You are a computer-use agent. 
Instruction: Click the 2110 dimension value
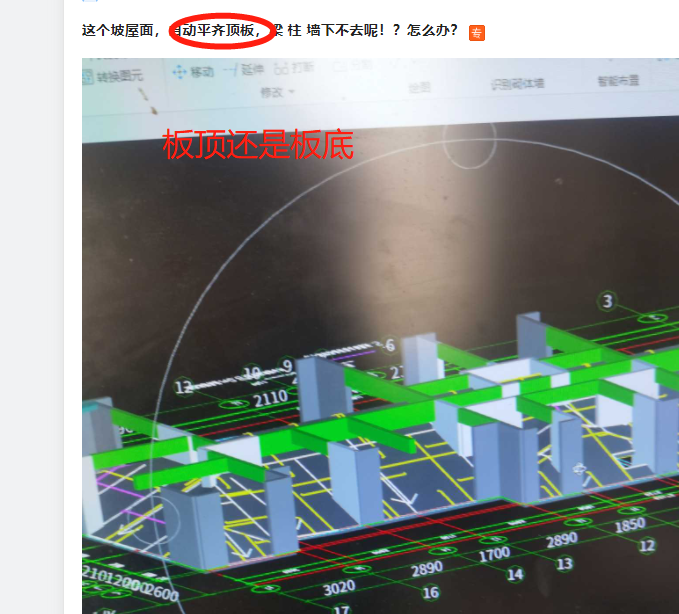(x=271, y=398)
